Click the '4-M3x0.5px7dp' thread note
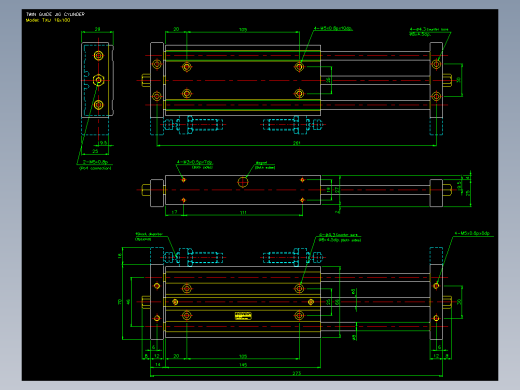This screenshot has height=390, width=520. (194, 162)
